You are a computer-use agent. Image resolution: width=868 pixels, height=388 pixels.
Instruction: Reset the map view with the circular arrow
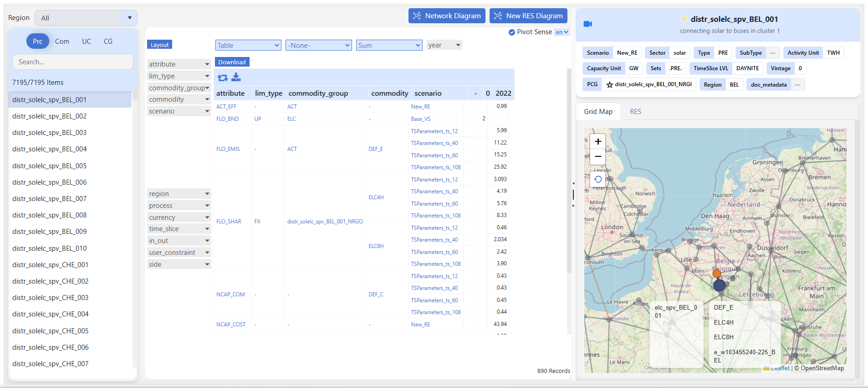click(x=598, y=179)
